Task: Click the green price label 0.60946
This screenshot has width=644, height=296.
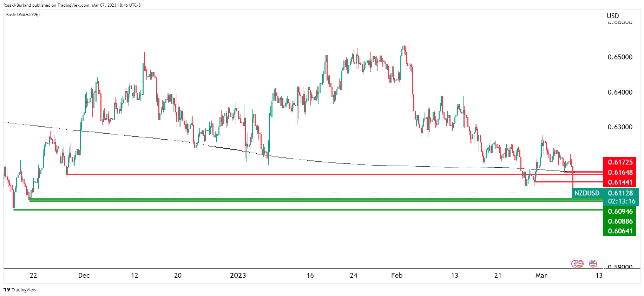Action: tap(620, 211)
